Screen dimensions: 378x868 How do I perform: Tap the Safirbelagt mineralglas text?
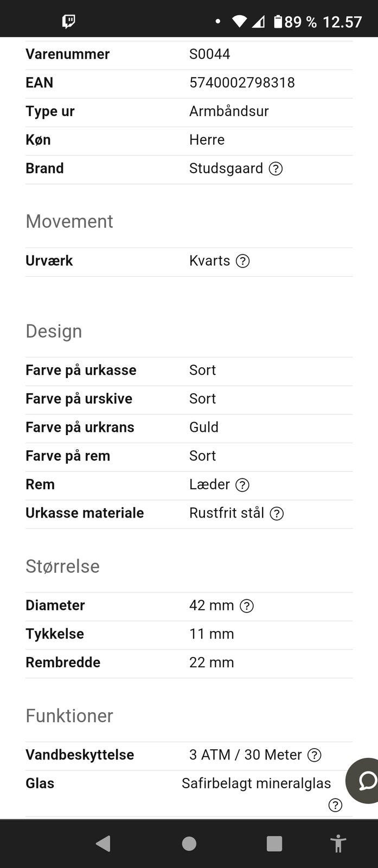pyautogui.click(x=256, y=783)
